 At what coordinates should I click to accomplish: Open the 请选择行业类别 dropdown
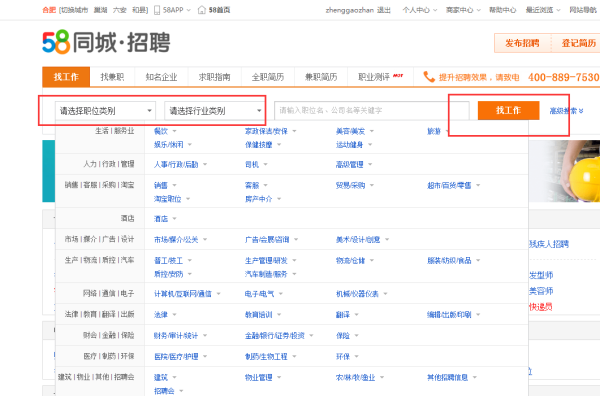pos(215,111)
